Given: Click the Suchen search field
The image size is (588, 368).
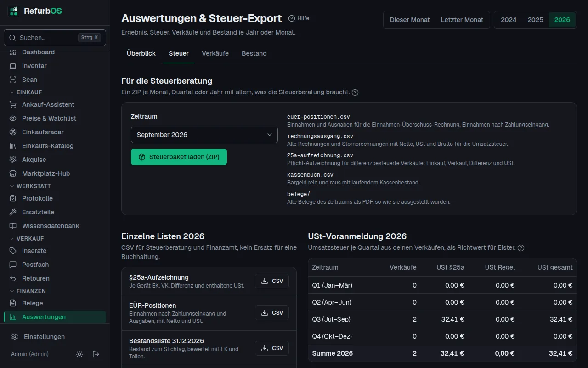Looking at the screenshot, I should [x=55, y=38].
